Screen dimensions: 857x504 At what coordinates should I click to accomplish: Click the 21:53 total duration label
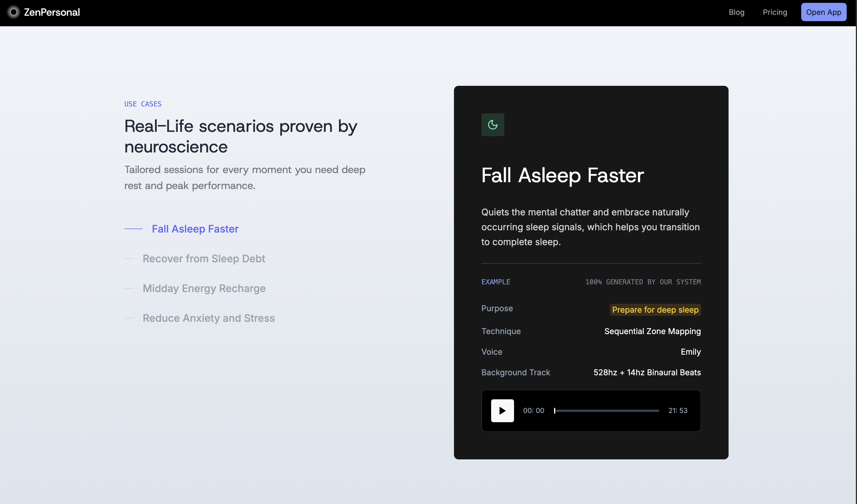click(678, 410)
